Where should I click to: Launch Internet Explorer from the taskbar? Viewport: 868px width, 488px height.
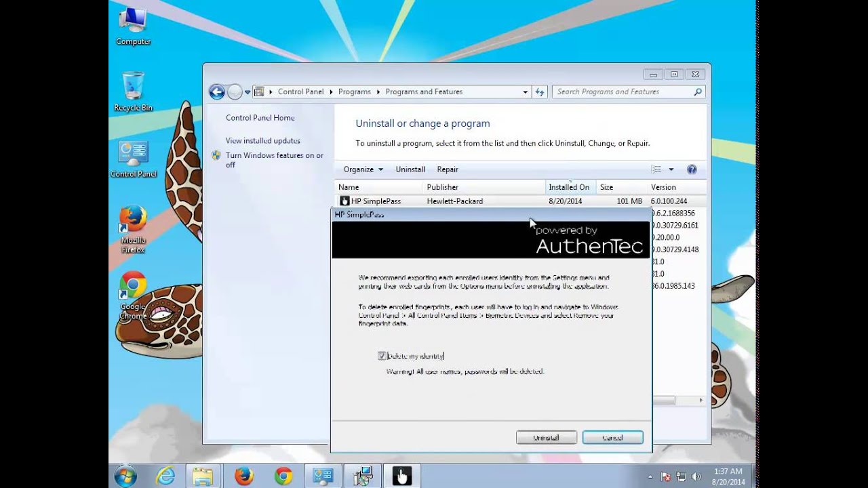tap(165, 476)
